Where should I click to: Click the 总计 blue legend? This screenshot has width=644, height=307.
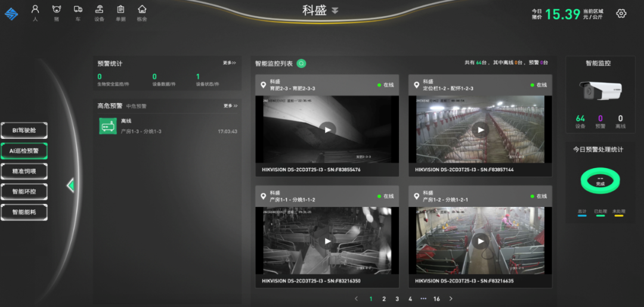[581, 213]
